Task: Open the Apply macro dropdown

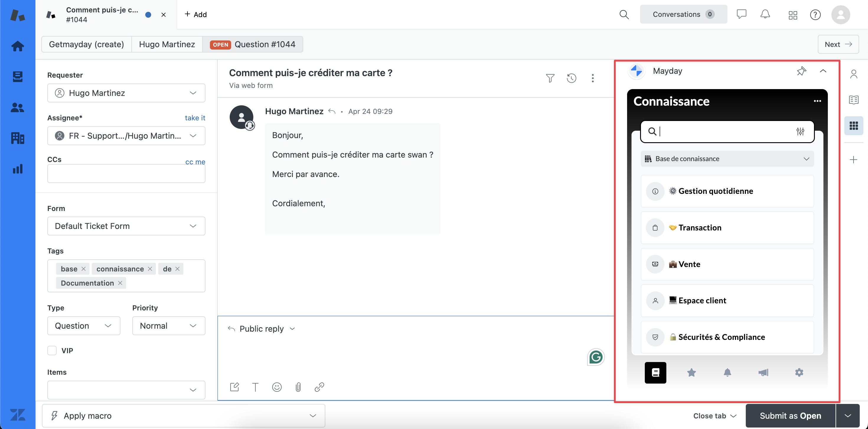Action: (x=184, y=416)
